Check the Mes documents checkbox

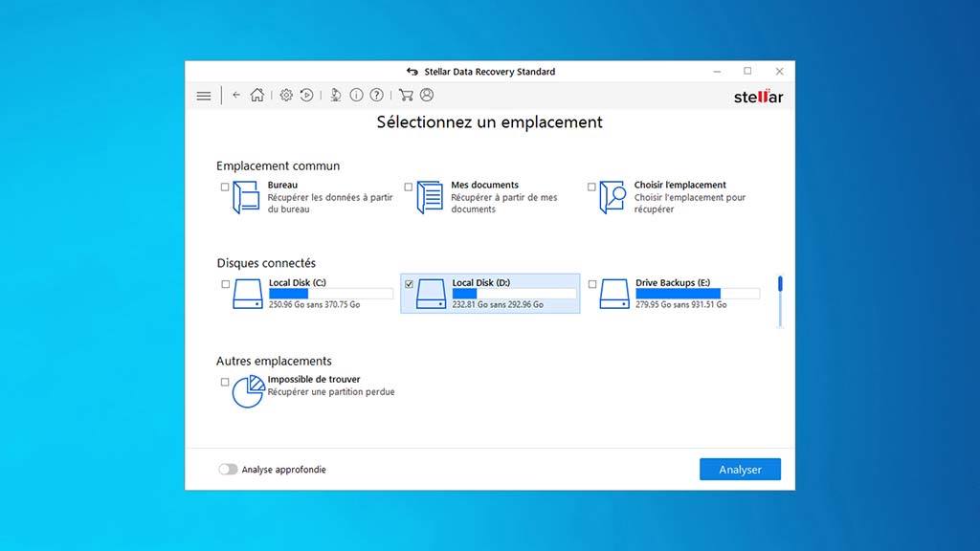(408, 187)
